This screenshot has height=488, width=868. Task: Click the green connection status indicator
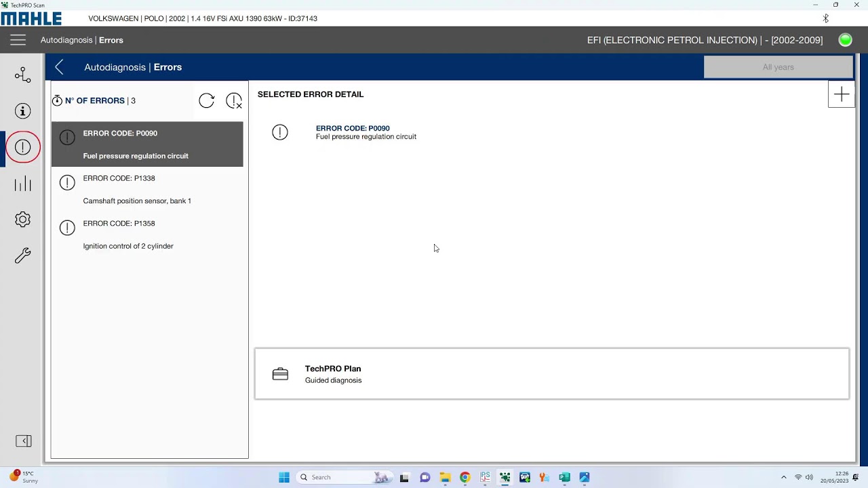tap(845, 40)
